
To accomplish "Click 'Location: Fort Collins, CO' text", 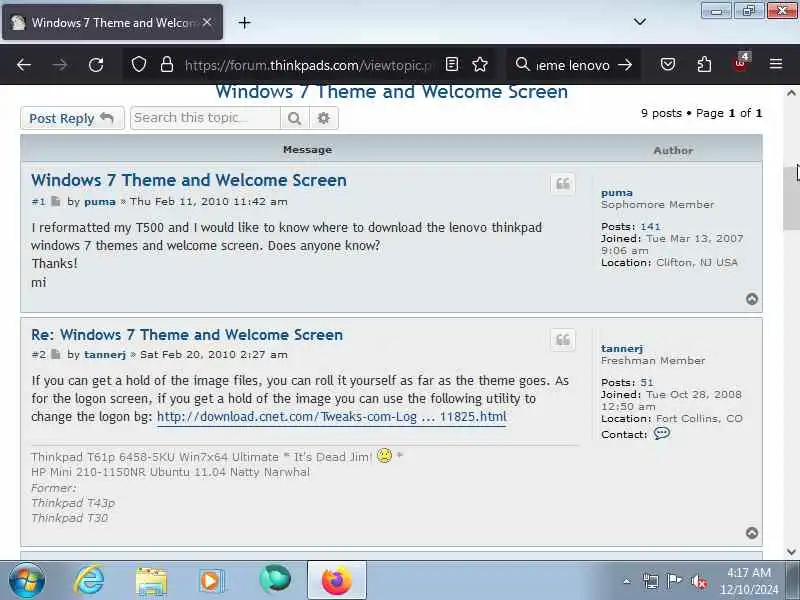I will 672,418.
